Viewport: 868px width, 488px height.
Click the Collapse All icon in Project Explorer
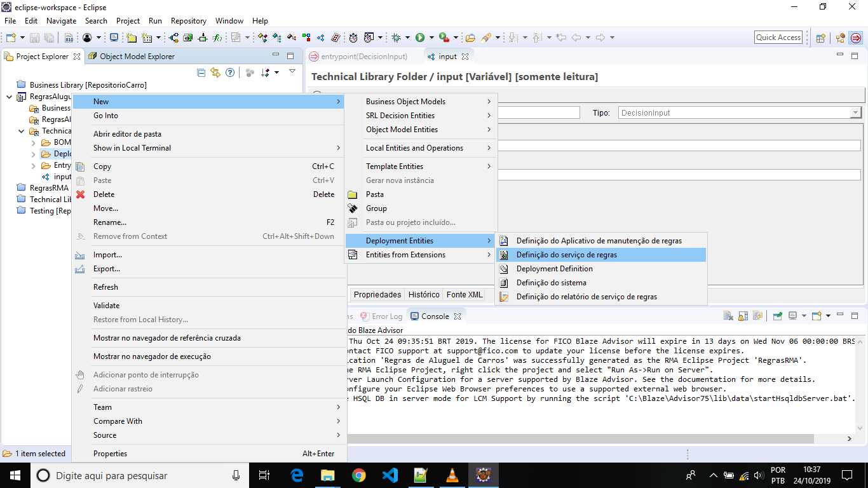click(201, 72)
